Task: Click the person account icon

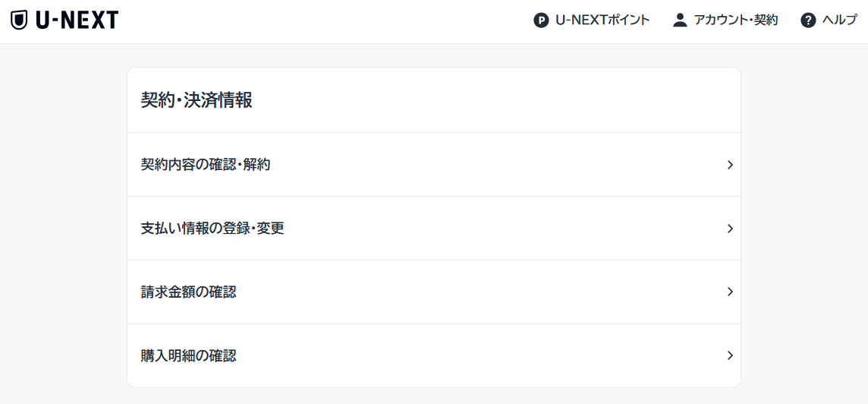Action: (680, 21)
